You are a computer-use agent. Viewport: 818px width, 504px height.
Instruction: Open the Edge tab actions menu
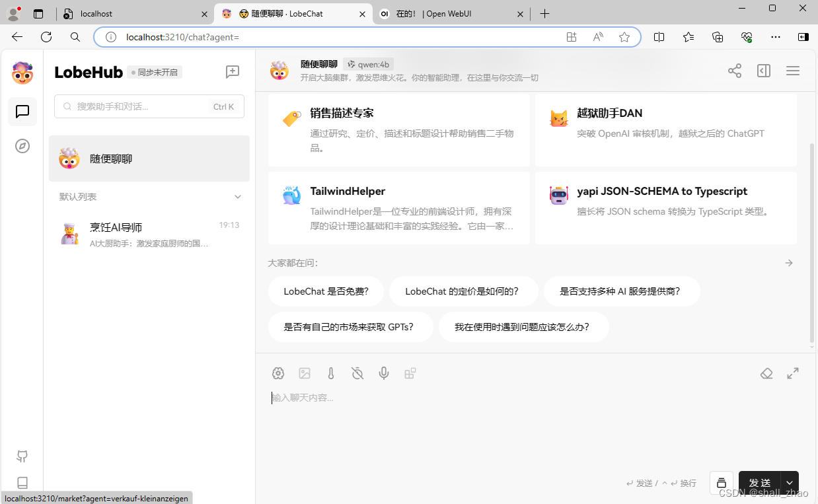point(38,14)
